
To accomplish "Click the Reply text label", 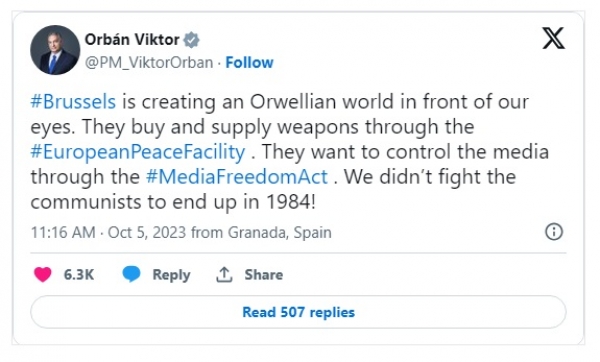I will point(171,275).
